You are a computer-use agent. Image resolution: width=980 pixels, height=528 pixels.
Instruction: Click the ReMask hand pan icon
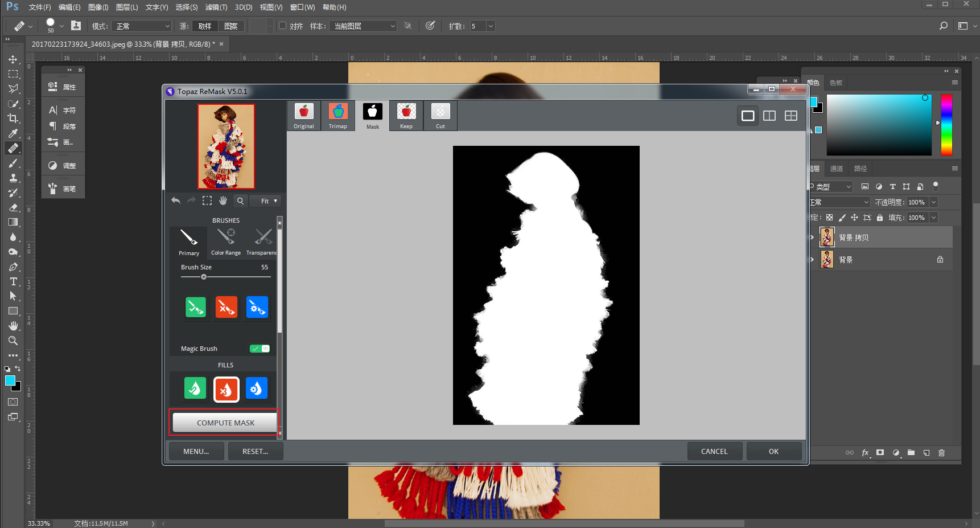[x=223, y=200]
